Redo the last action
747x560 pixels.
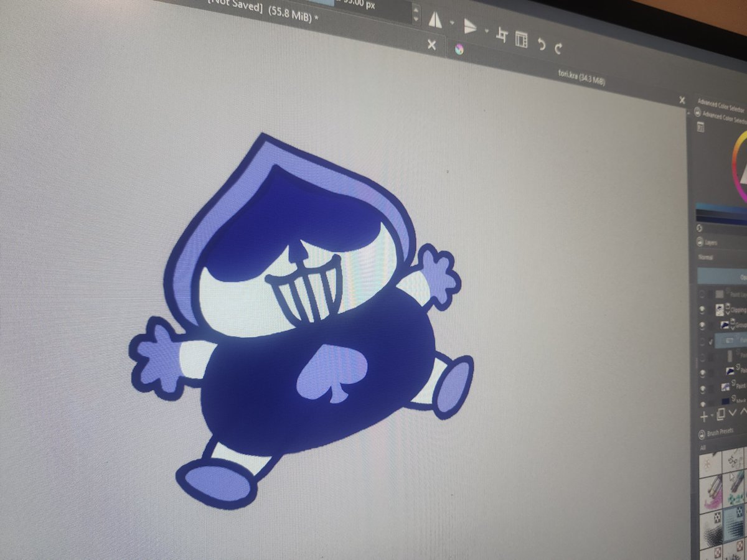(x=558, y=48)
